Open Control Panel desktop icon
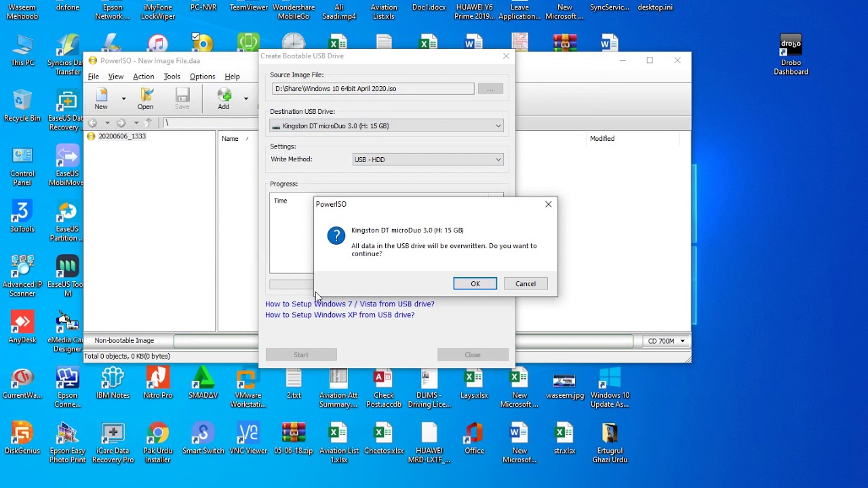 pyautogui.click(x=22, y=166)
